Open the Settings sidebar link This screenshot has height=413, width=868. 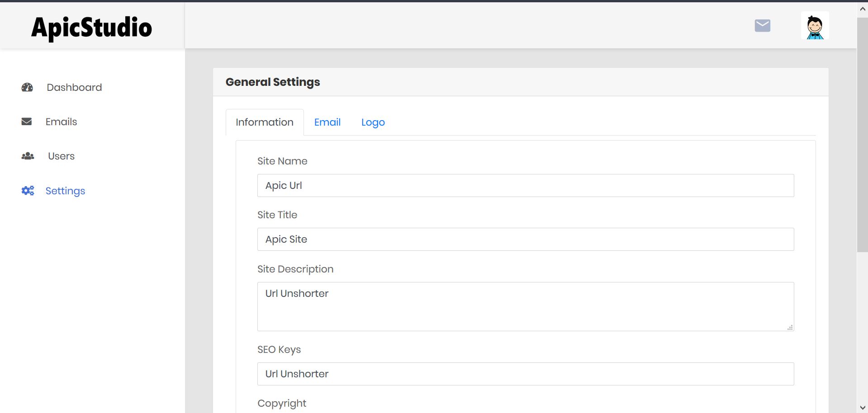click(x=65, y=191)
